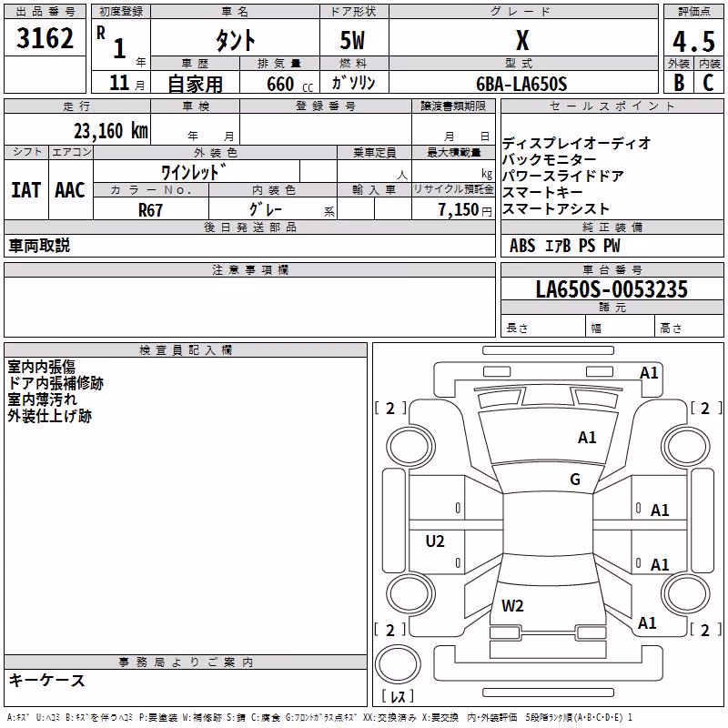
Task: Select inspector note 室内薄汚れ
Action: click(42, 399)
